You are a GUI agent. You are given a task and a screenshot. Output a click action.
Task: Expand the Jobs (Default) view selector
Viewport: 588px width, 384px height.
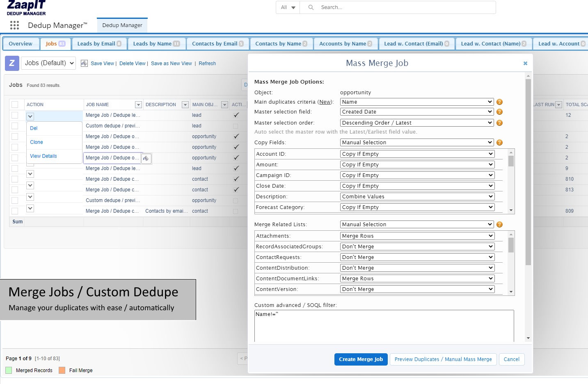tap(48, 63)
